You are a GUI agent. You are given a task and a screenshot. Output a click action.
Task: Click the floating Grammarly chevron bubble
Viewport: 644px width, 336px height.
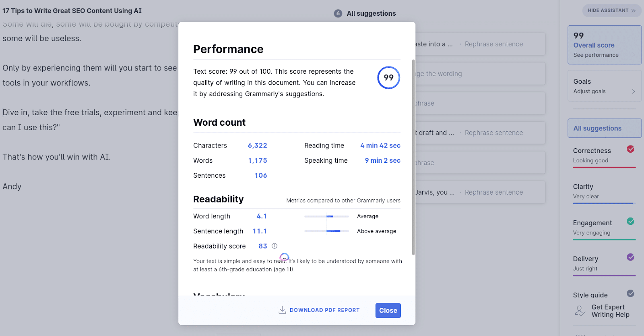pyautogui.click(x=284, y=257)
